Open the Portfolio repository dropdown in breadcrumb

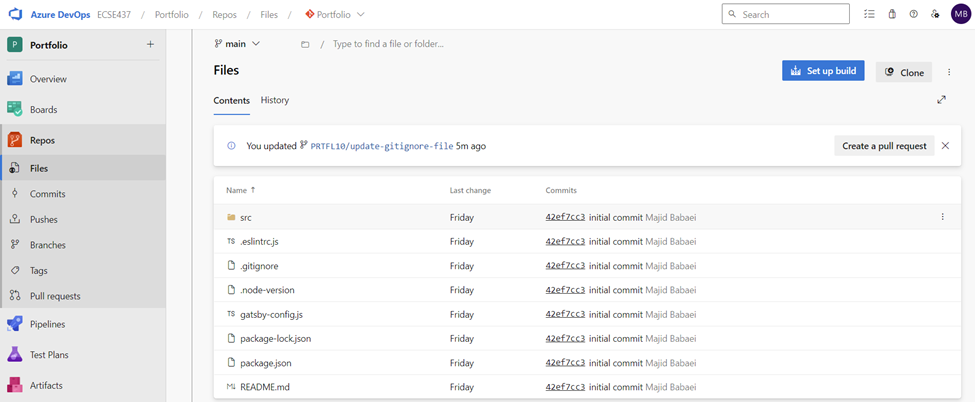tap(335, 14)
